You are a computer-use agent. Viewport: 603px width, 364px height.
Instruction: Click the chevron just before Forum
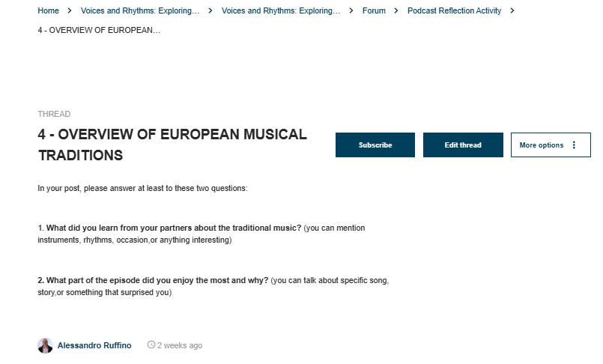pyautogui.click(x=351, y=10)
